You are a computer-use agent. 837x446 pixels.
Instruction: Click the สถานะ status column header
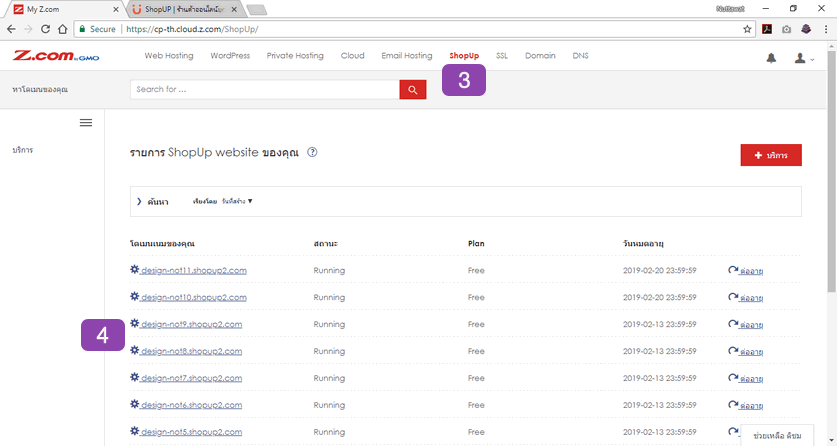point(326,243)
